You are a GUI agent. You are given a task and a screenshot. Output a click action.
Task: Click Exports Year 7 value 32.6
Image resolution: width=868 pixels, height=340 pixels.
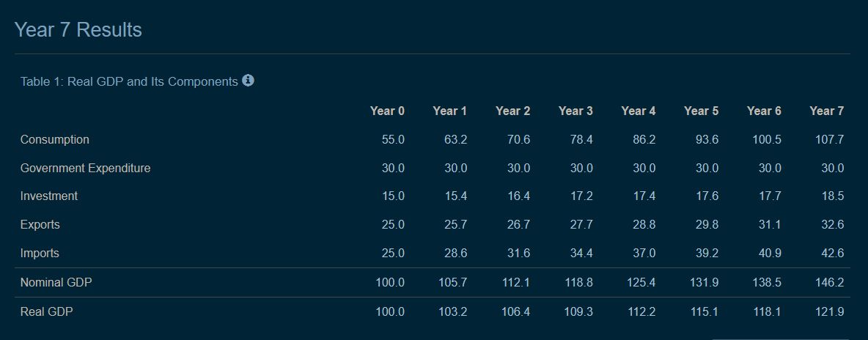click(x=833, y=225)
